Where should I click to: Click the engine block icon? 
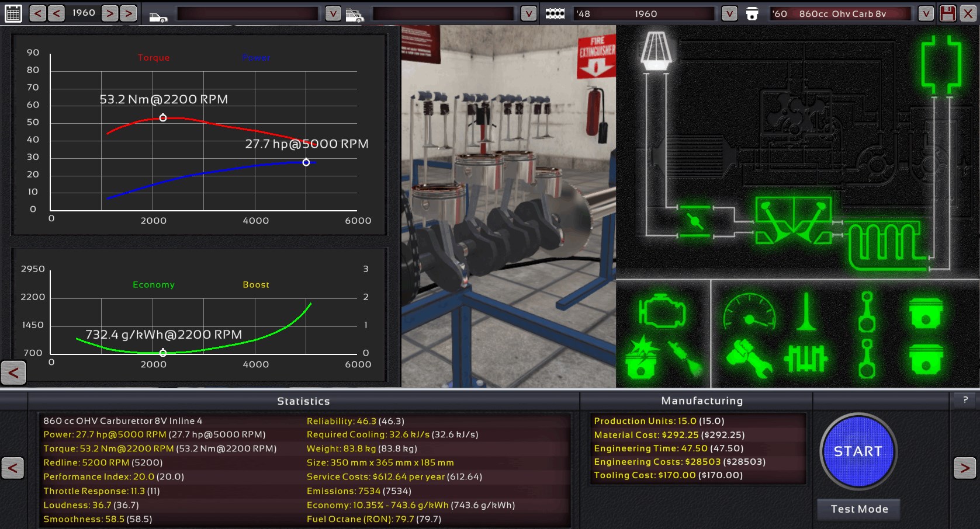pyautogui.click(x=661, y=311)
